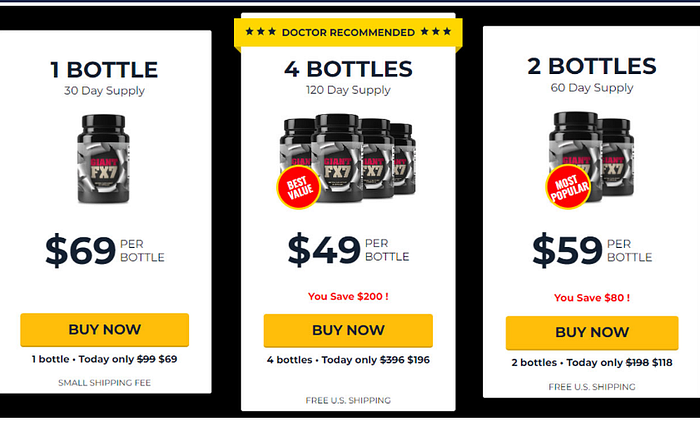Click the left stars on the Doctor Recommended banner

(261, 32)
